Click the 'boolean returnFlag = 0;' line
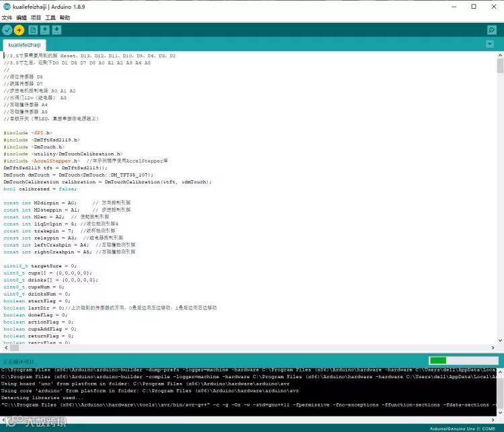Screen dimensions: 504x432 pyautogui.click(x=38, y=336)
